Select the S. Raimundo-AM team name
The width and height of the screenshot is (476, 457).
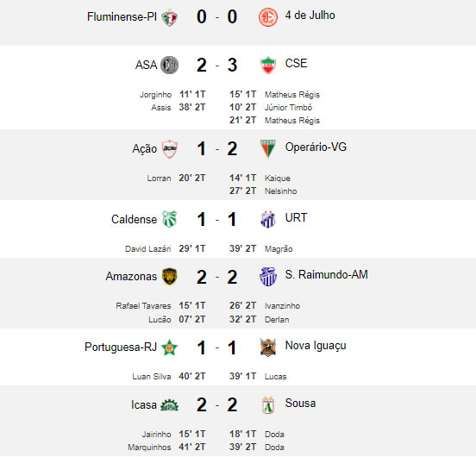pos(326,274)
